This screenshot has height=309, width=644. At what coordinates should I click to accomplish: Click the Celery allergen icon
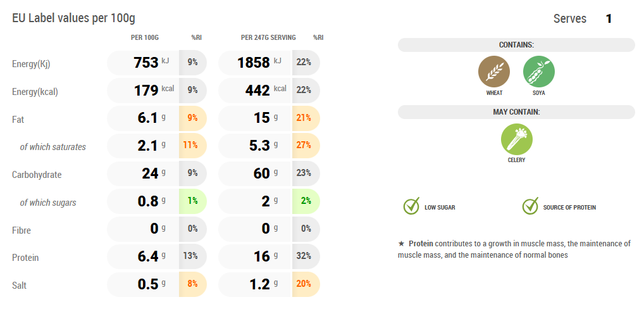(516, 139)
